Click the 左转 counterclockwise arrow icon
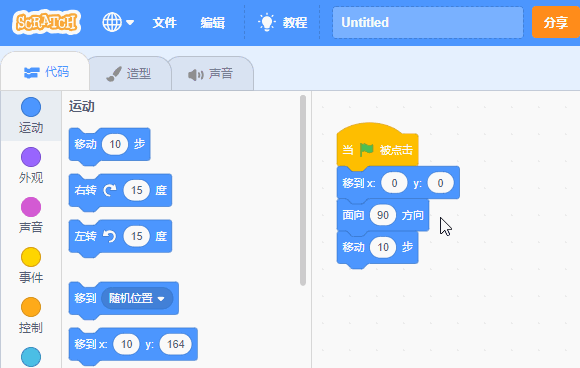The image size is (580, 368). pos(109,236)
